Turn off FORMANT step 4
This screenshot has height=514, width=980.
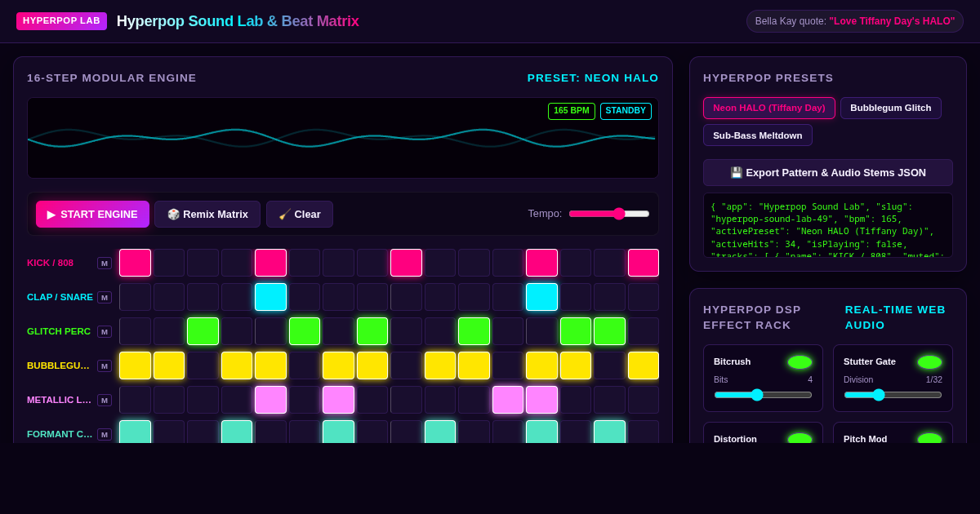pyautogui.click(x=237, y=432)
